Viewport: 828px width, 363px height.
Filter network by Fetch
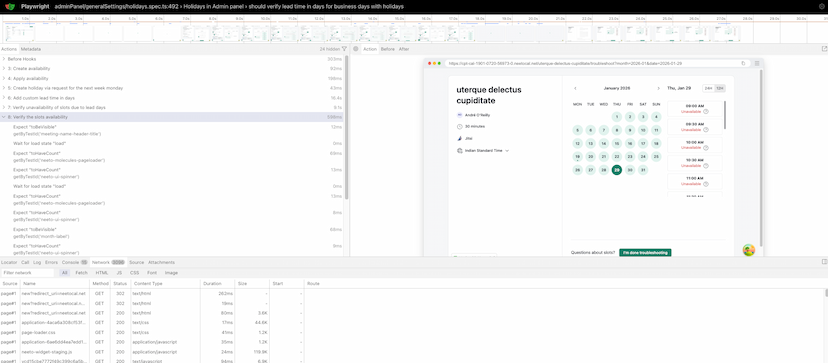[81, 273]
